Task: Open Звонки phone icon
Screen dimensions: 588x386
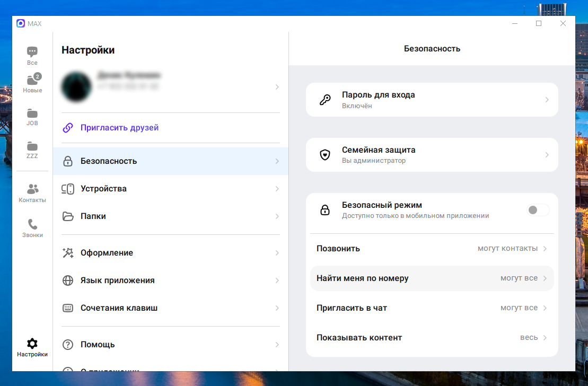Action: [32, 225]
